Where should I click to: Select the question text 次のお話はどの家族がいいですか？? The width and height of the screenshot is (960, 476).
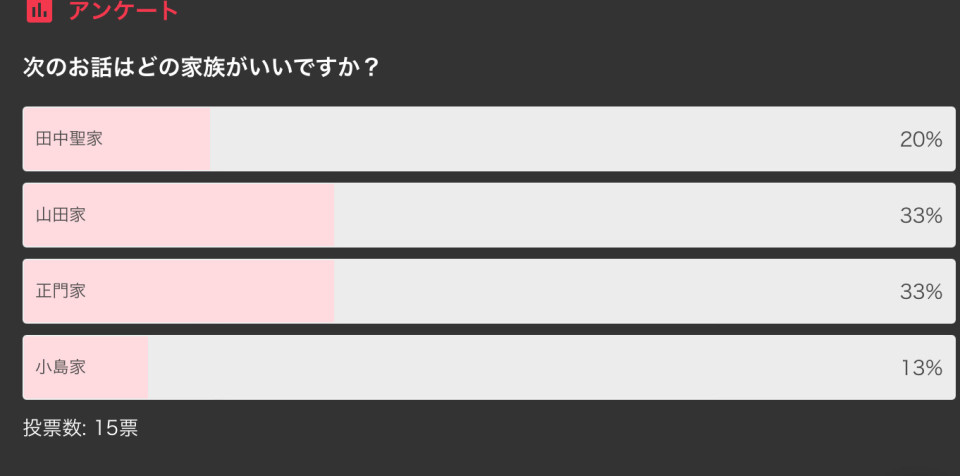point(202,67)
